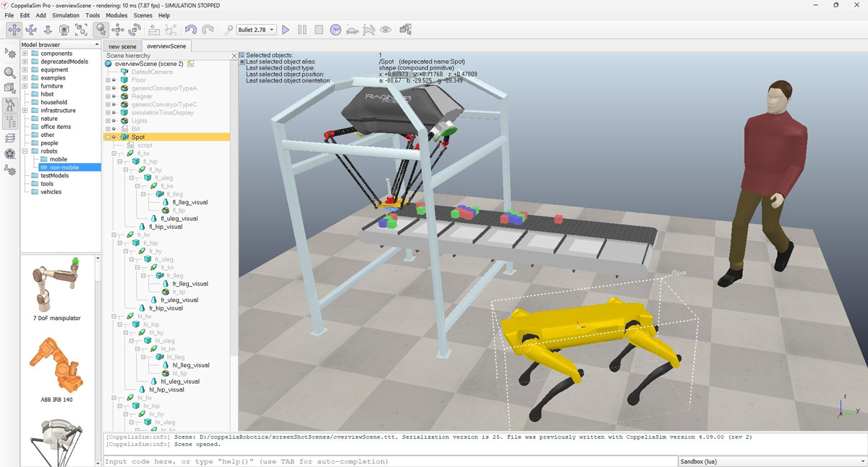
Task: Click the ABB IRB 140 model thumbnail
Action: point(57,369)
